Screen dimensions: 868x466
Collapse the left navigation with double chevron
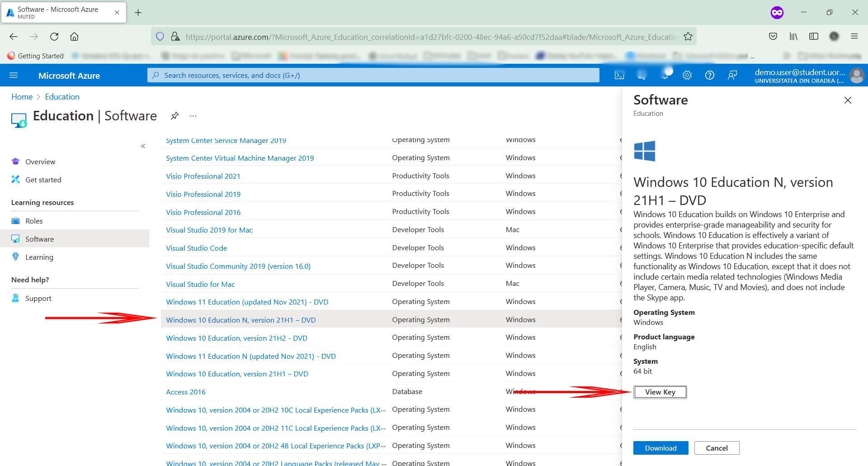pos(143,146)
